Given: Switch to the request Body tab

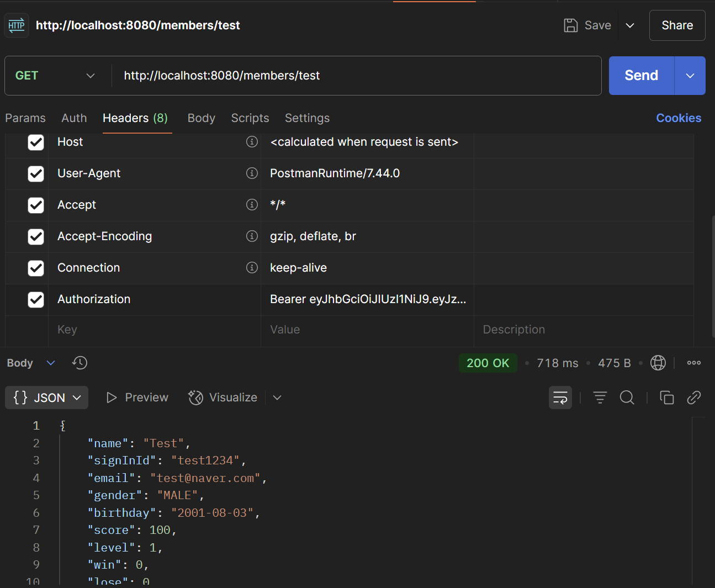Looking at the screenshot, I should click(202, 118).
